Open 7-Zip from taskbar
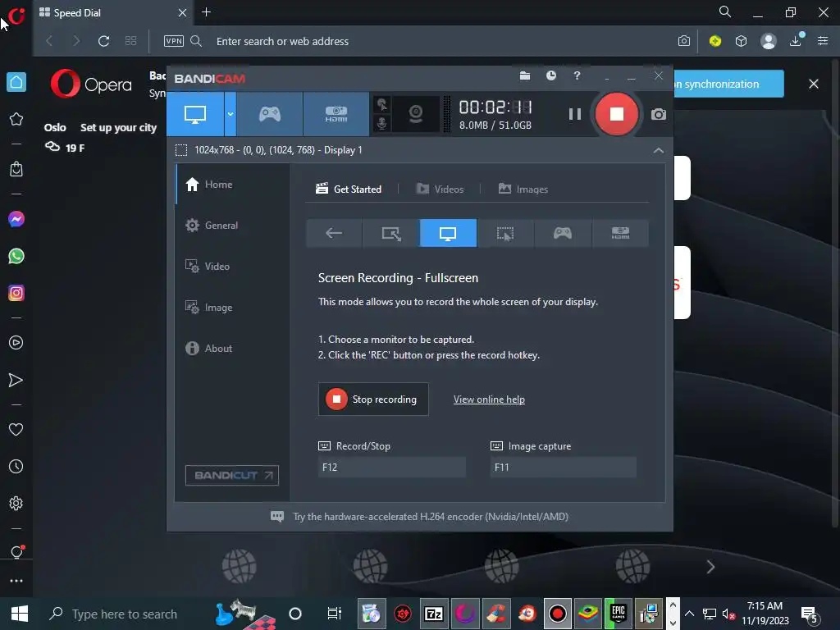 433,614
